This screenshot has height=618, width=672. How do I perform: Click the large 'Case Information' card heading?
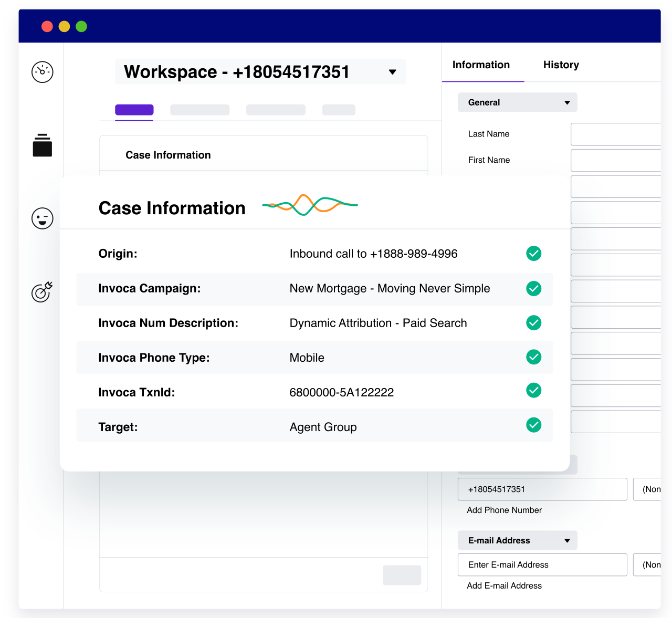click(x=172, y=208)
